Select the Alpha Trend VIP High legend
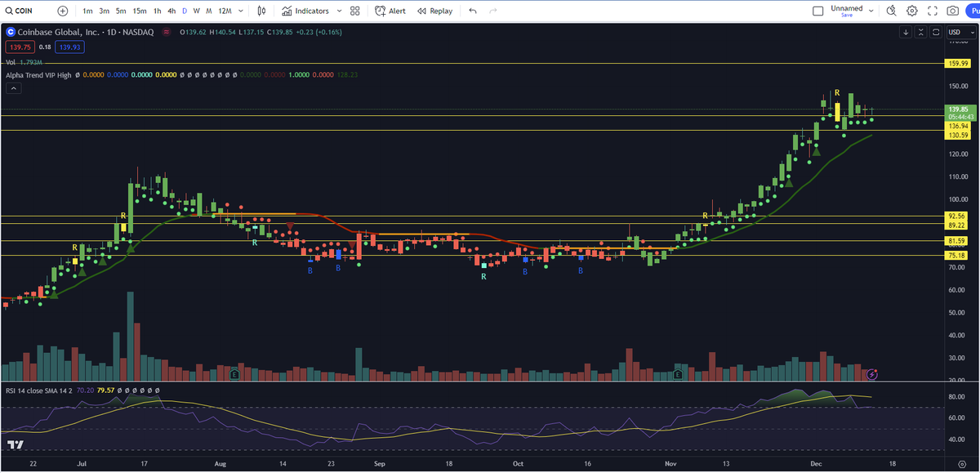 click(38, 74)
